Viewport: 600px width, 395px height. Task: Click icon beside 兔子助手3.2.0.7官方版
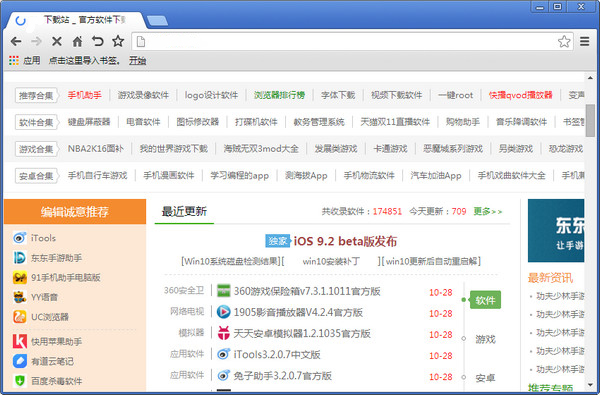tap(223, 375)
